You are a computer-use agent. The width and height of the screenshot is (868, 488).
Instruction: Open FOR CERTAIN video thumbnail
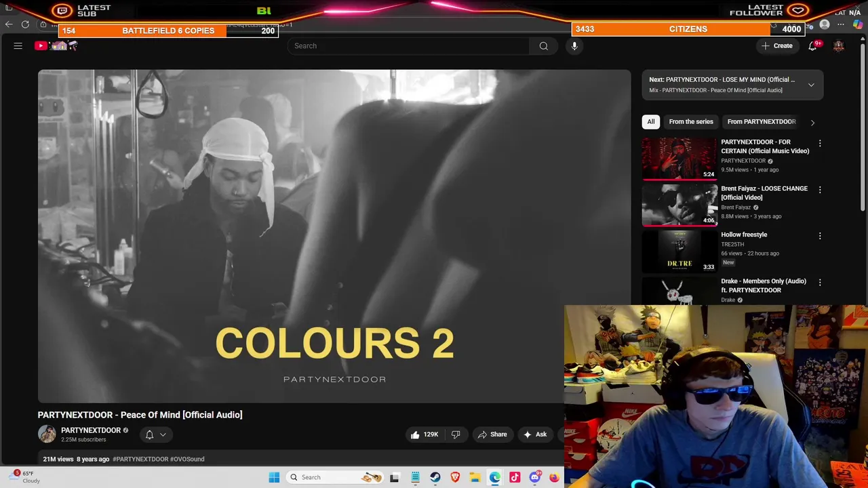(x=679, y=159)
